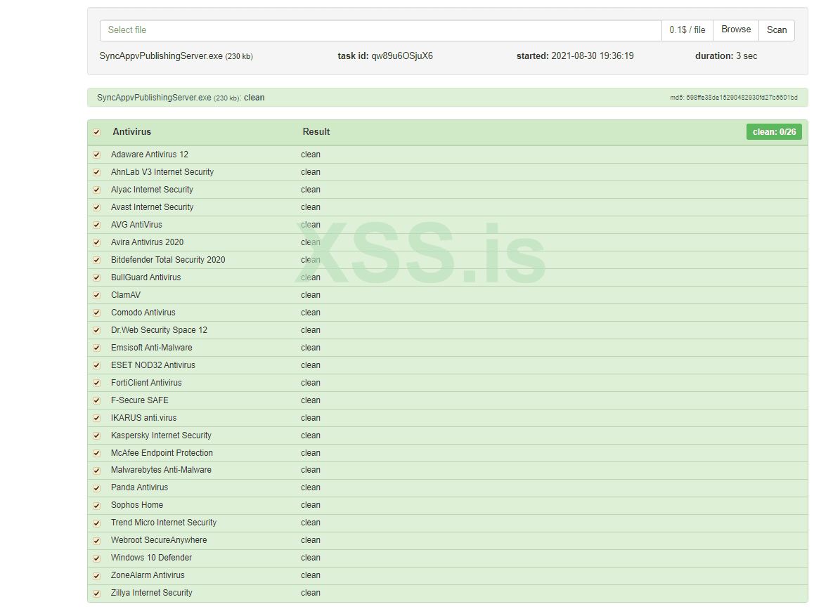This screenshot has width=840, height=616.
Task: Click the green clean: 0/26 badge
Action: coord(774,132)
